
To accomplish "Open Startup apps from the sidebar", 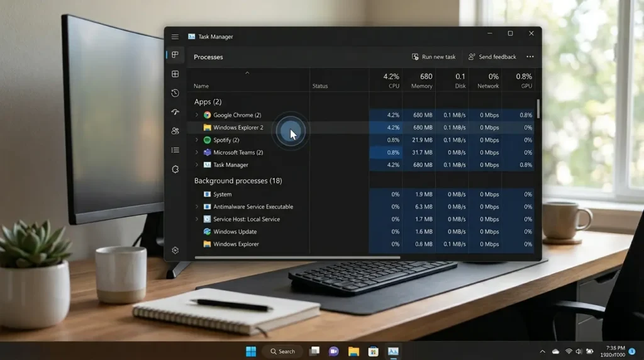I will pyautogui.click(x=175, y=112).
